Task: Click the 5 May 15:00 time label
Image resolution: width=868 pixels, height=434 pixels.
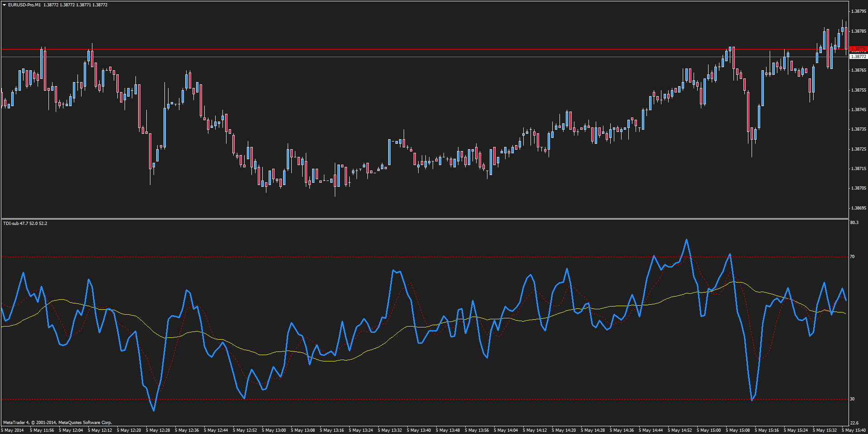Action: [x=709, y=430]
